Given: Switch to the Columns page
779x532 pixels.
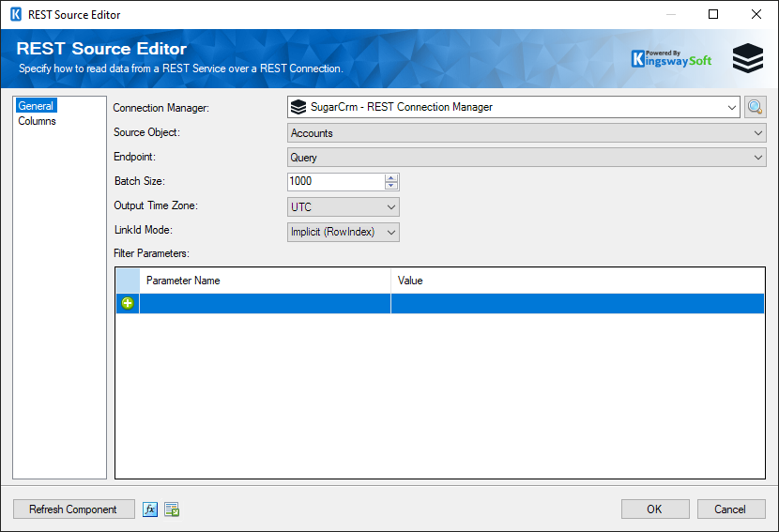Looking at the screenshot, I should pos(38,121).
